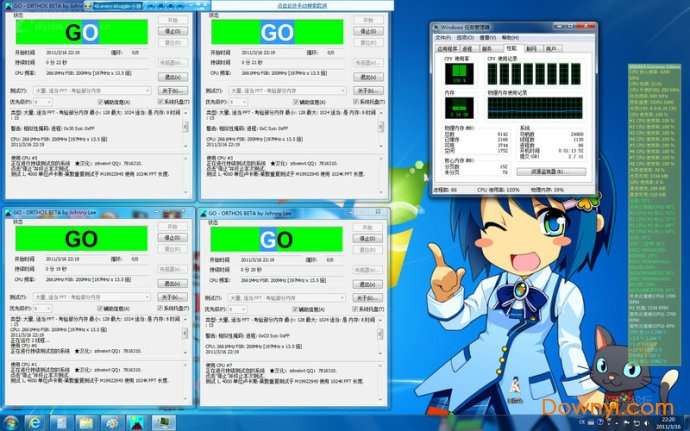Toggle 辅助信息(A) checkbox in top-left ORTHOS window

(x=100, y=102)
